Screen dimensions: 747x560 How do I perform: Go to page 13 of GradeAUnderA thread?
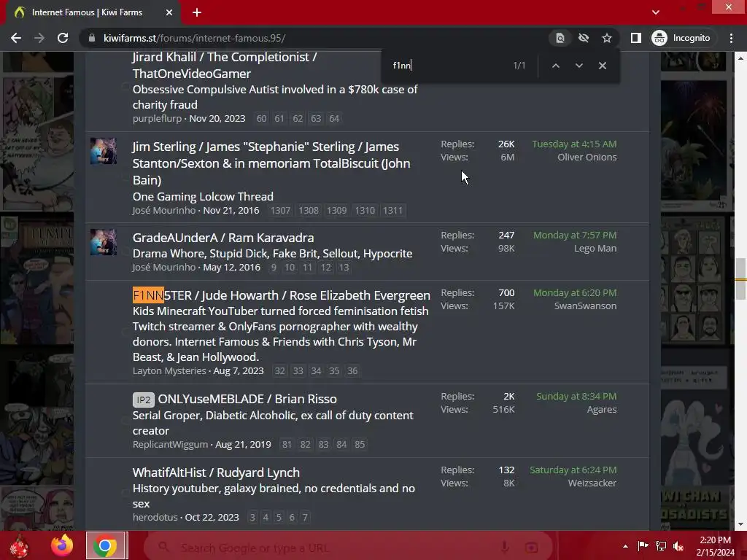point(344,268)
